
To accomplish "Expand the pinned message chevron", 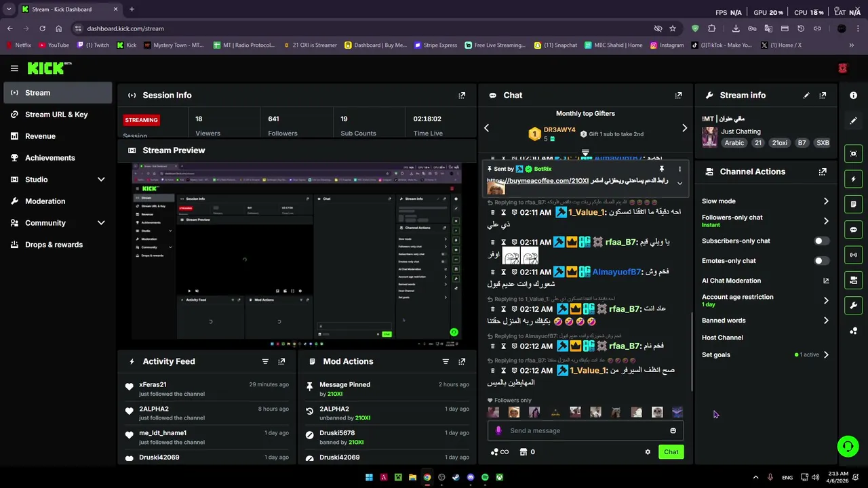I will 679,184.
